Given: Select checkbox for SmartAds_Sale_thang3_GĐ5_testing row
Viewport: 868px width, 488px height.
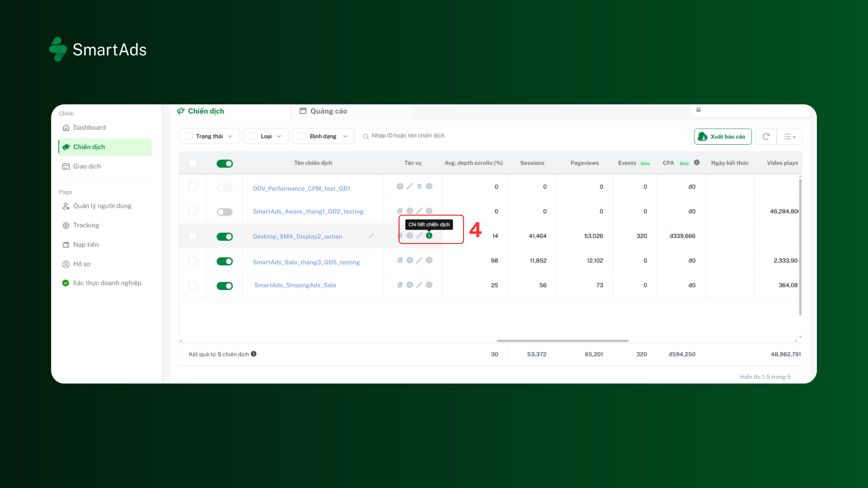Looking at the screenshot, I should (x=193, y=260).
